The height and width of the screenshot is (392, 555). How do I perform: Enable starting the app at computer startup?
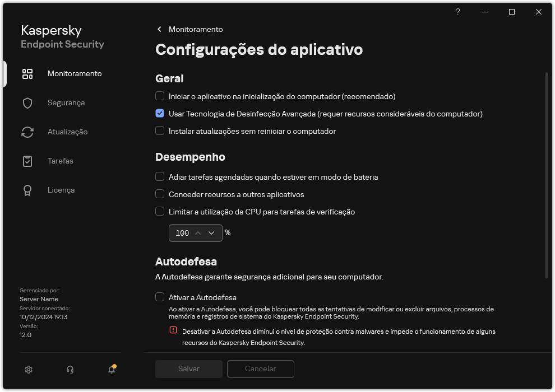click(x=159, y=96)
